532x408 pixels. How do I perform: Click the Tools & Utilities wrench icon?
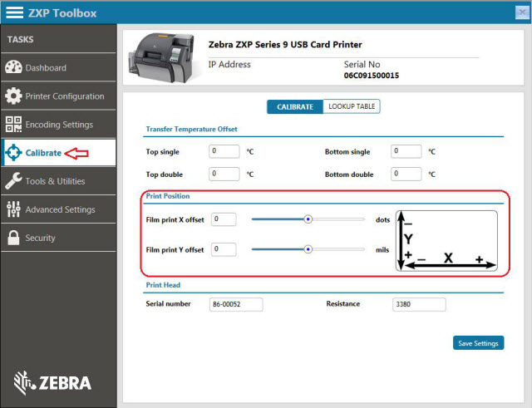pos(13,181)
